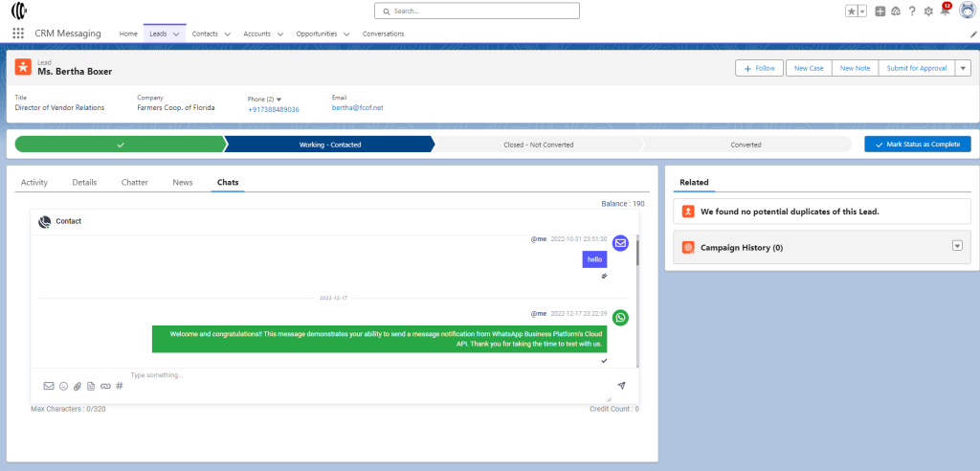Switch to the Activity tab
The height and width of the screenshot is (471, 980).
point(34,183)
